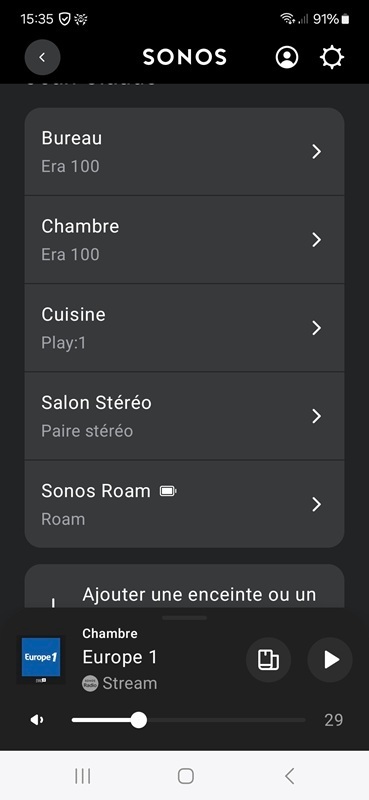The height and width of the screenshot is (800, 369).
Task: Adjust the volume slider handle
Action: pyautogui.click(x=138, y=720)
